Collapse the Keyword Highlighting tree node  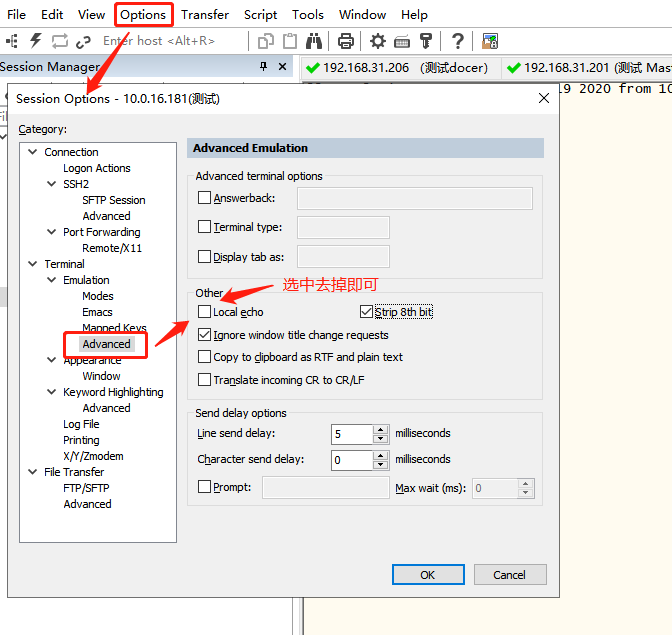click(x=51, y=392)
